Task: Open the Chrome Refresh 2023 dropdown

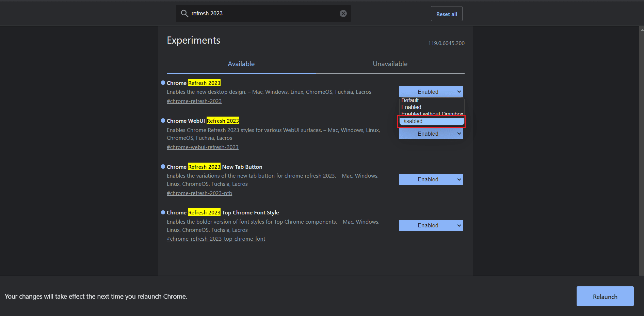Action: pyautogui.click(x=431, y=92)
